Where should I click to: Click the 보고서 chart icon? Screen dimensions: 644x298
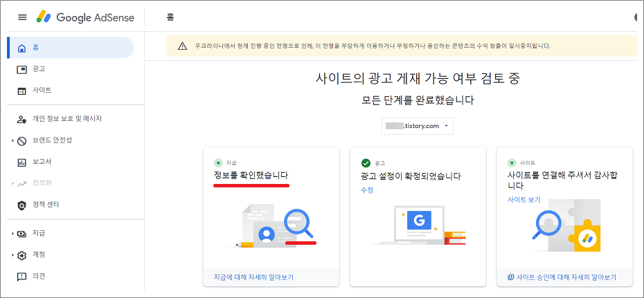[21, 162]
